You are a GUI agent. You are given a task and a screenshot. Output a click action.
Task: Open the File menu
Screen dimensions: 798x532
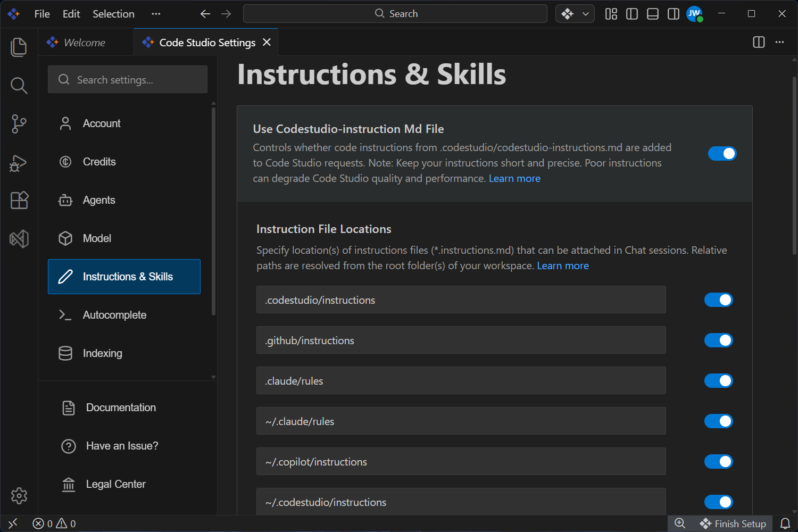click(42, 14)
